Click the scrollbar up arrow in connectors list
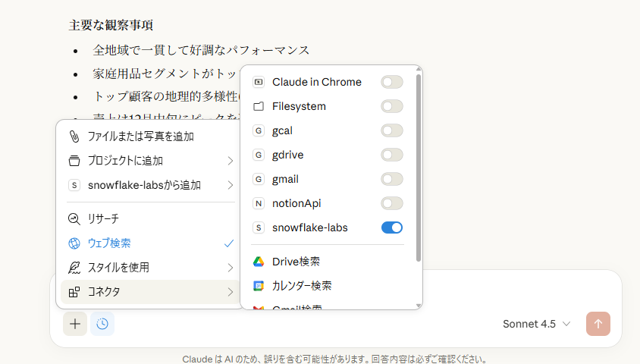Viewport: 640px width, 364px height. tap(419, 69)
